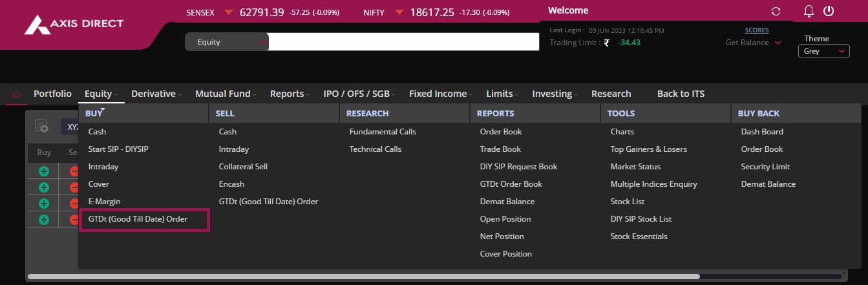Click the refresh icon beside Welcome
The image size is (868, 285).
[776, 12]
